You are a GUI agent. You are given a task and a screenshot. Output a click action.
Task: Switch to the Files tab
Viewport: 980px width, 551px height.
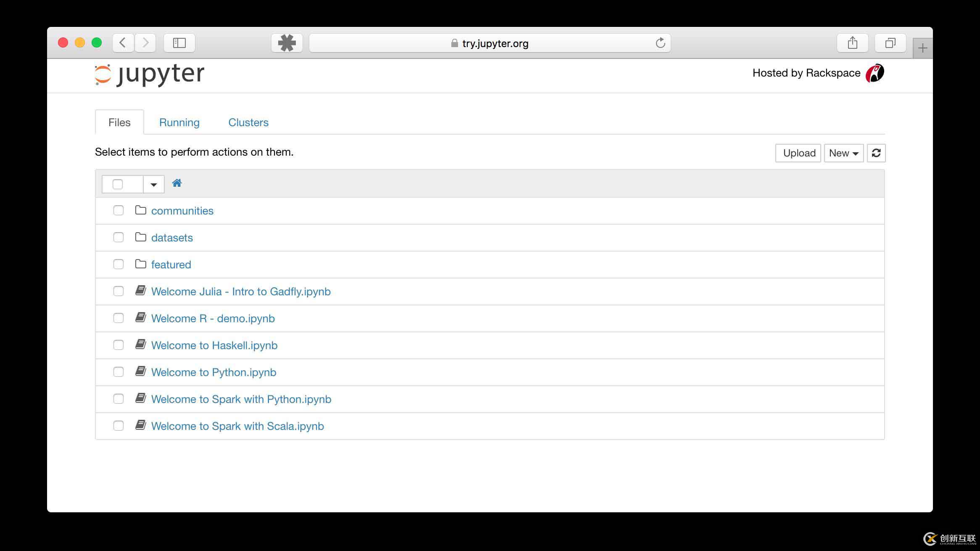pyautogui.click(x=119, y=122)
